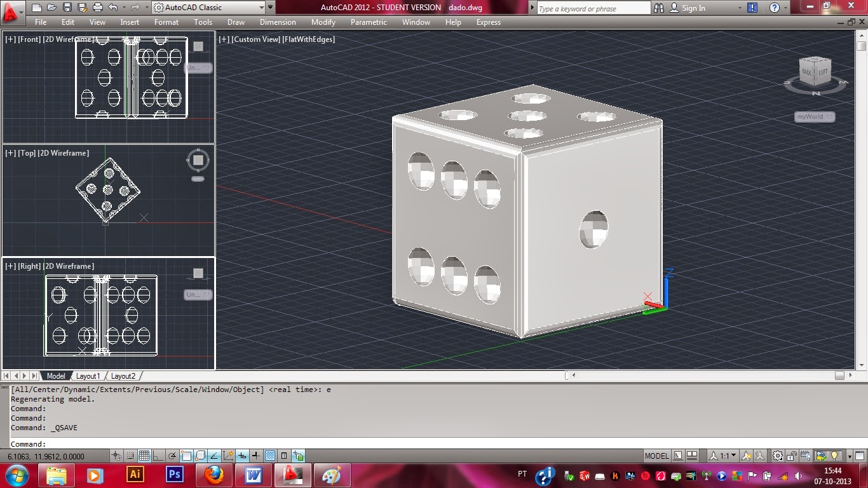Click the [Right] view control label
The width and height of the screenshot is (868, 488).
29,266
